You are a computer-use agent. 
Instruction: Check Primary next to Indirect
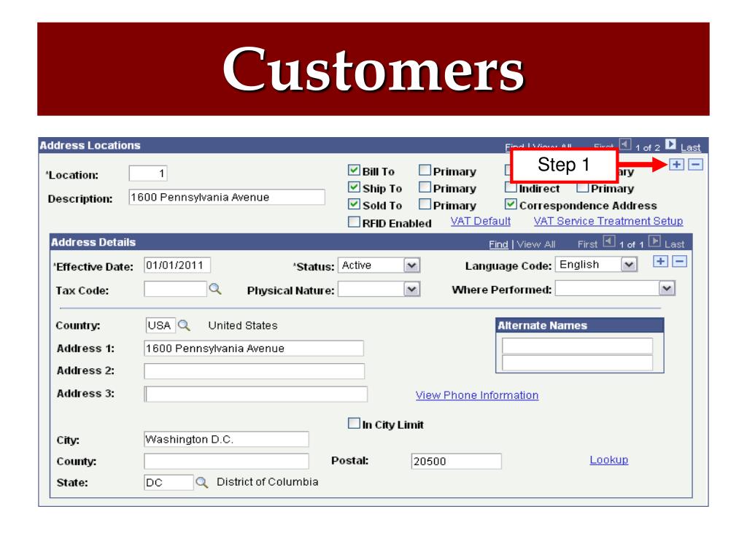tap(582, 187)
